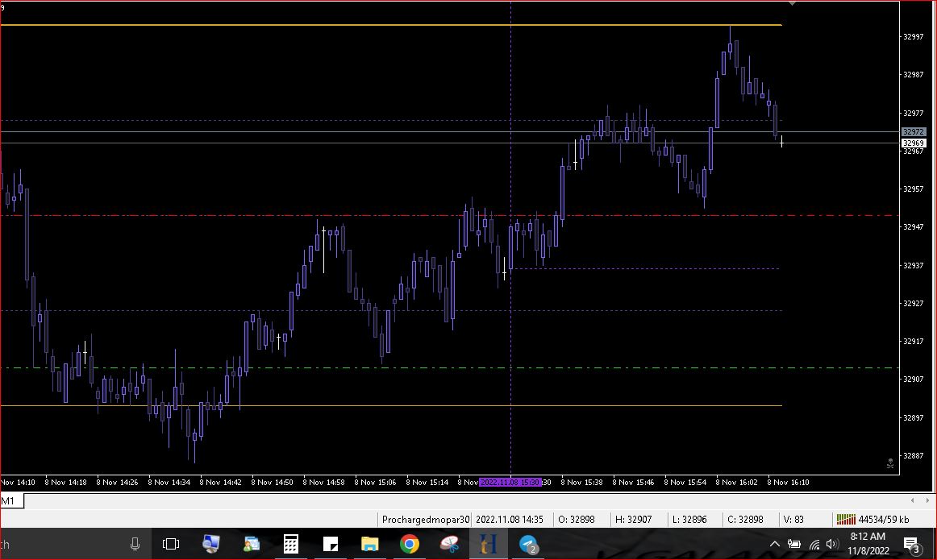
Task: Open Google Chrome from the taskbar
Action: 410,544
